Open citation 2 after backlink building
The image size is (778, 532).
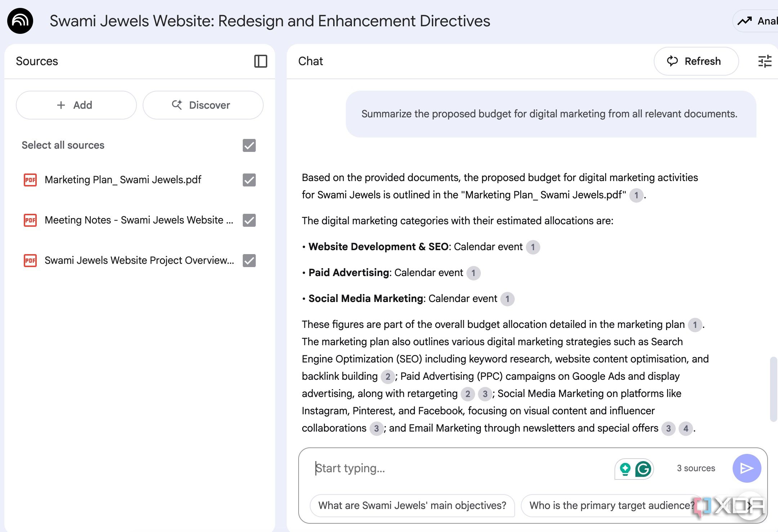point(388,377)
